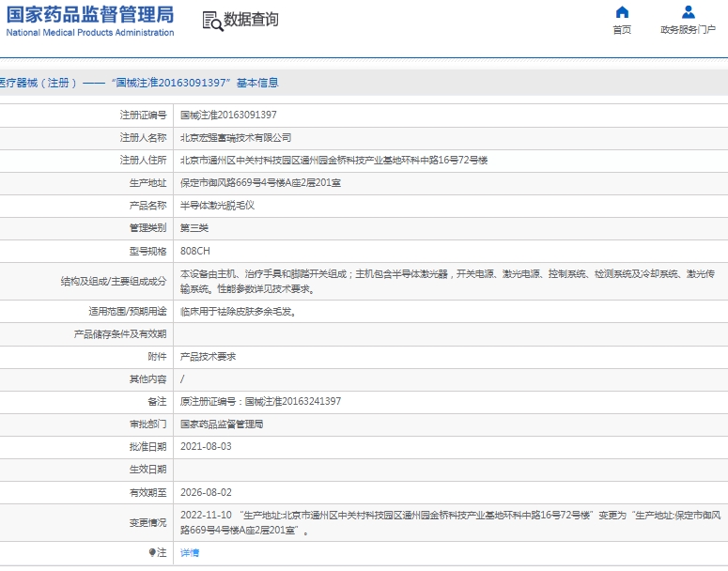728x571 pixels.
Task: Click the slash value in 其他内容 row
Action: pos(182,379)
